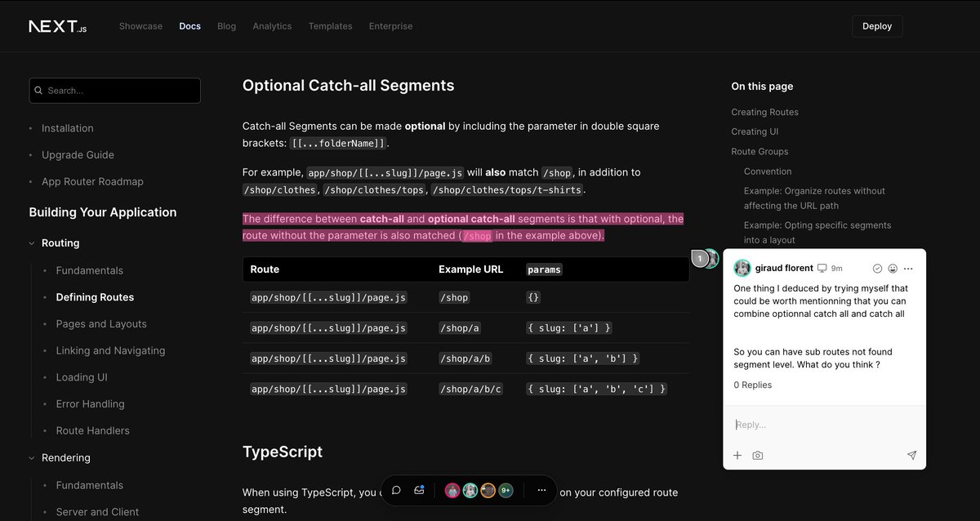Screen dimensions: 980x521
Task: Click the { slug: ['a'] } params cell
Action: click(x=569, y=327)
